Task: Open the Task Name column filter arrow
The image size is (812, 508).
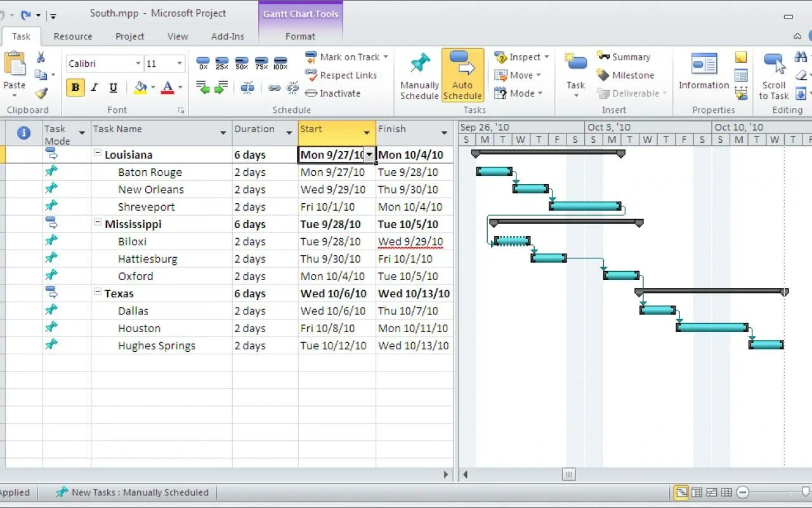Action: click(223, 133)
